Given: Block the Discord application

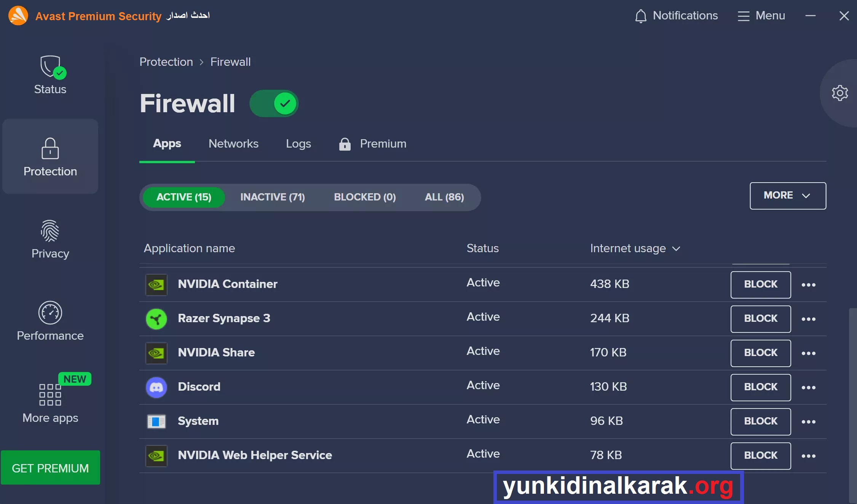Looking at the screenshot, I should tap(760, 387).
